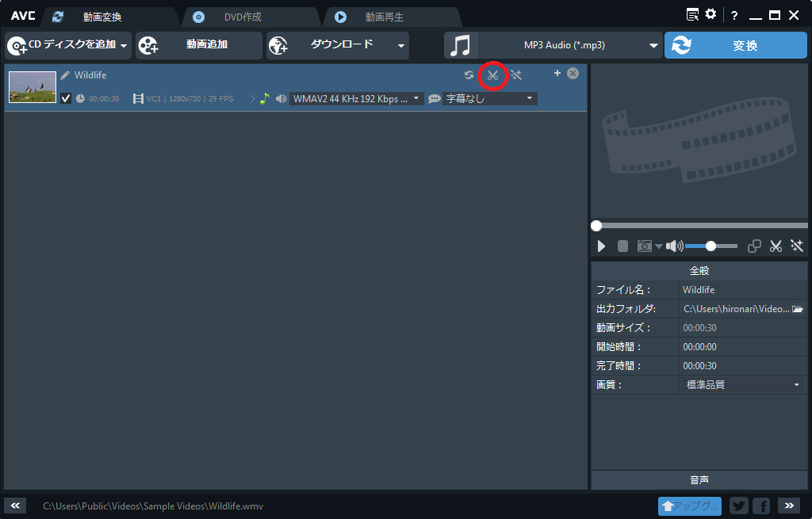Remove Wildlife item with the X icon
The height and width of the screenshot is (519, 812).
coord(573,74)
